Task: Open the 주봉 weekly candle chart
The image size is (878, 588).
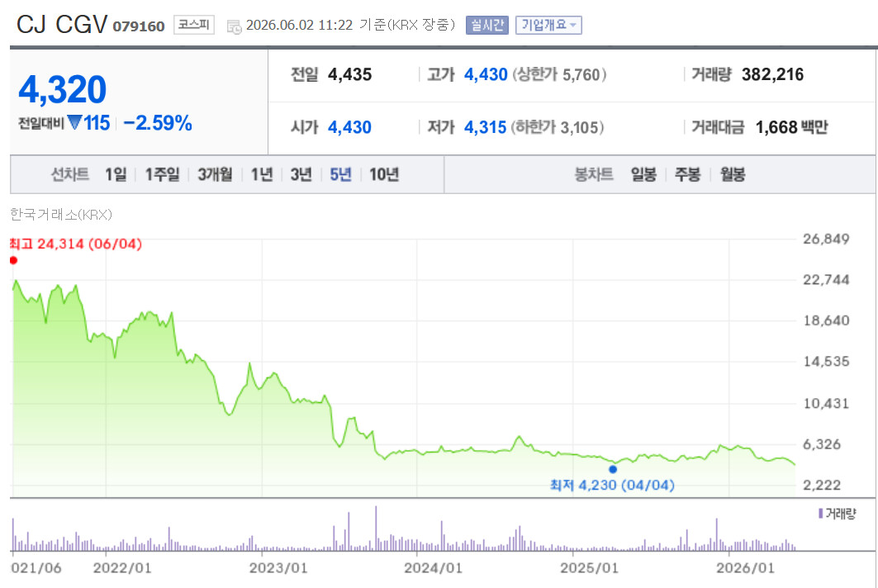Action: pos(688,175)
